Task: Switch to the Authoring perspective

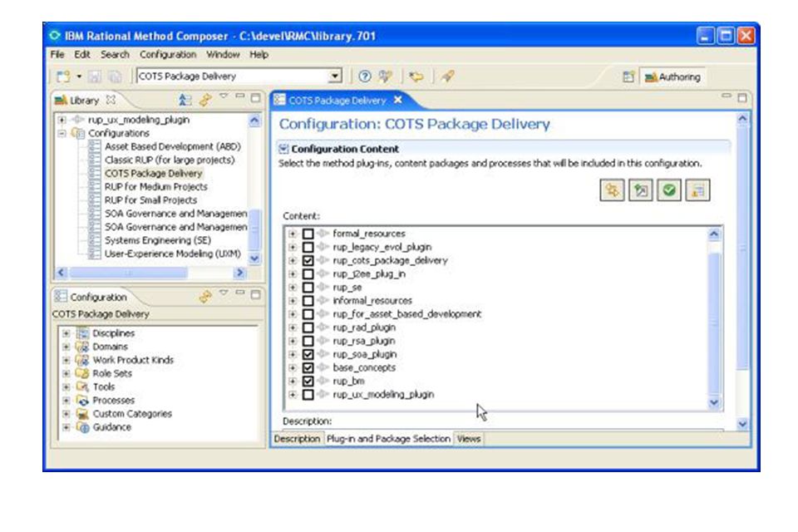Action: click(x=672, y=76)
